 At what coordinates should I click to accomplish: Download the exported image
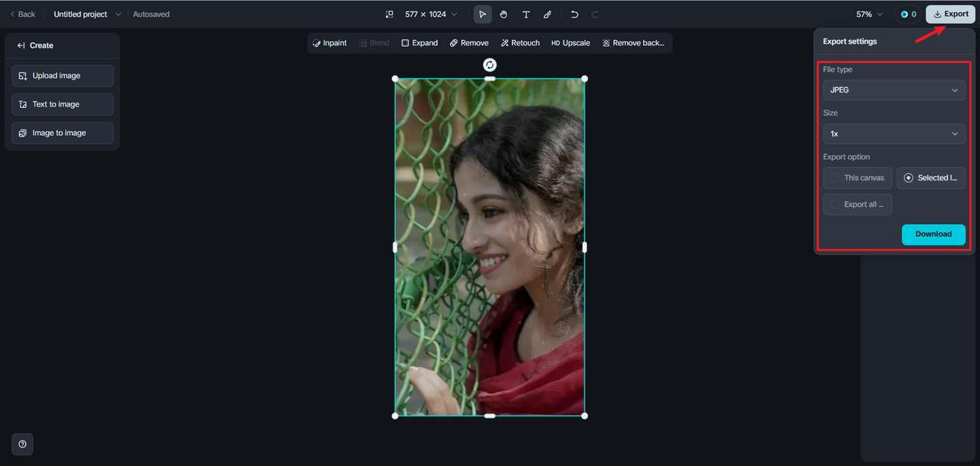click(x=933, y=234)
